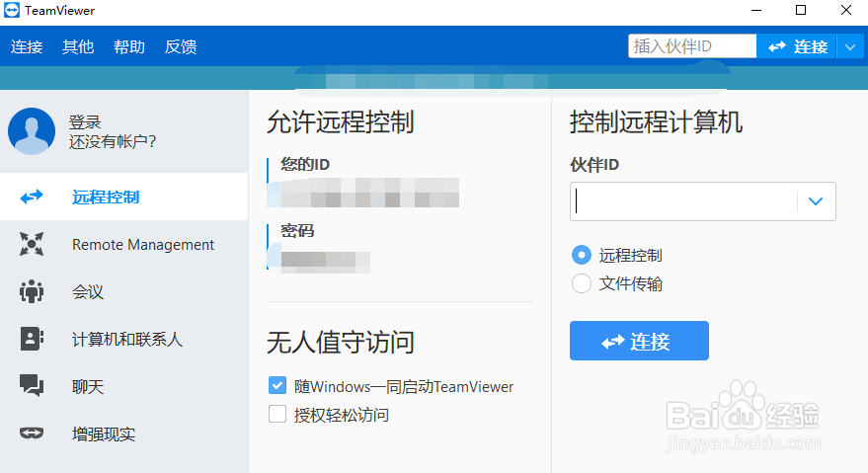Expand the 伙伴ID dropdown arrow
This screenshot has width=868, height=473.
pyautogui.click(x=816, y=201)
